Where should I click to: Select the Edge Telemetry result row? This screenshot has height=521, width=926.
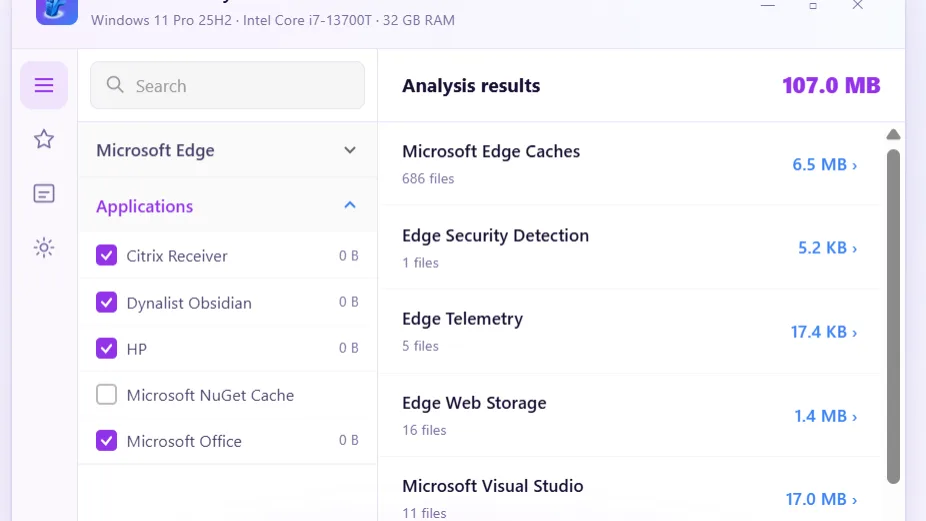point(630,331)
